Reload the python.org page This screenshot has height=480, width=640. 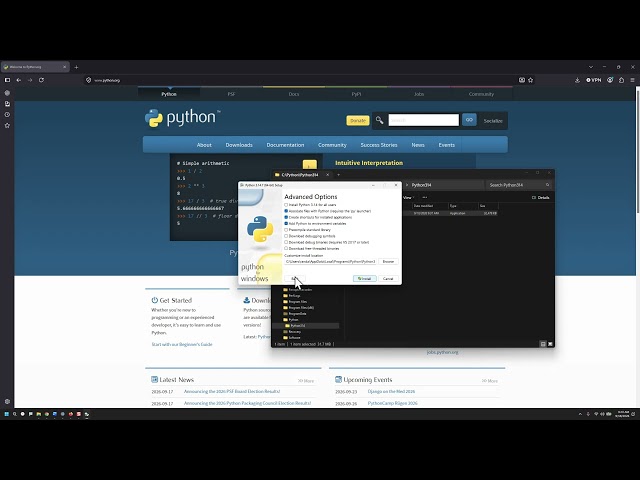click(41, 80)
